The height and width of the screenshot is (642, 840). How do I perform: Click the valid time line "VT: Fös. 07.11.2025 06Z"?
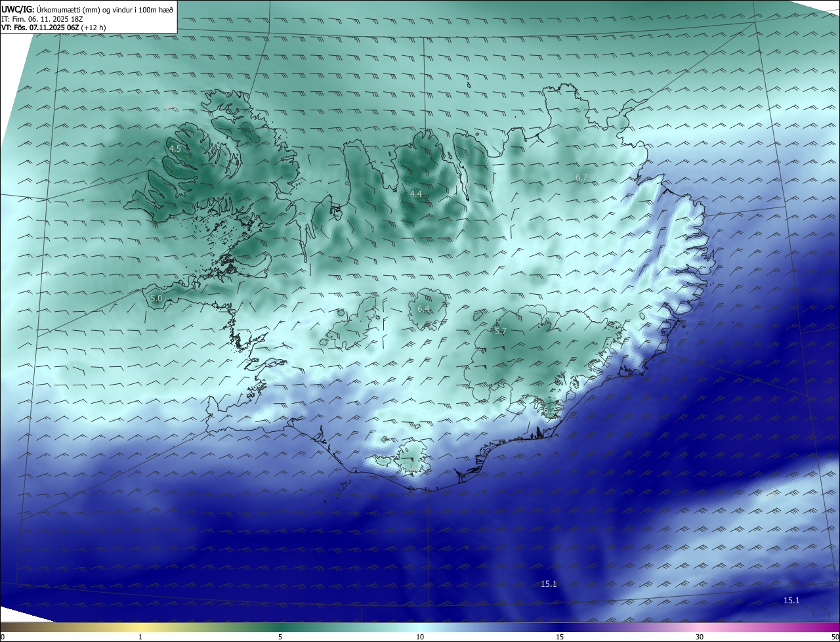39,28
